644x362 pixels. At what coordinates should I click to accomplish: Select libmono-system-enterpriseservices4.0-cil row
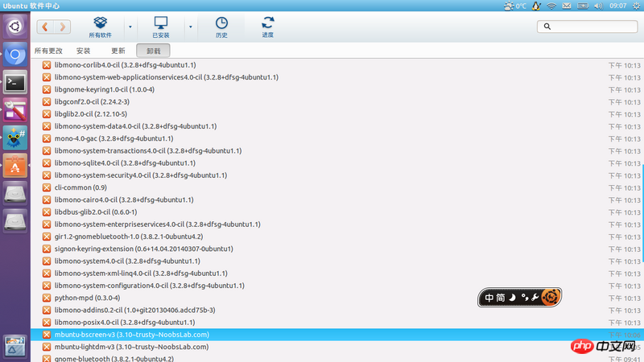coord(337,224)
